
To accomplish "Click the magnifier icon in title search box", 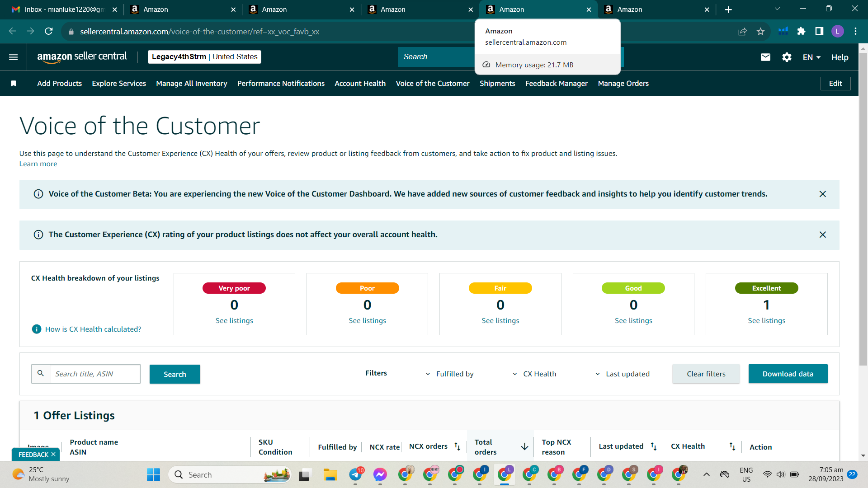I will coord(41,374).
